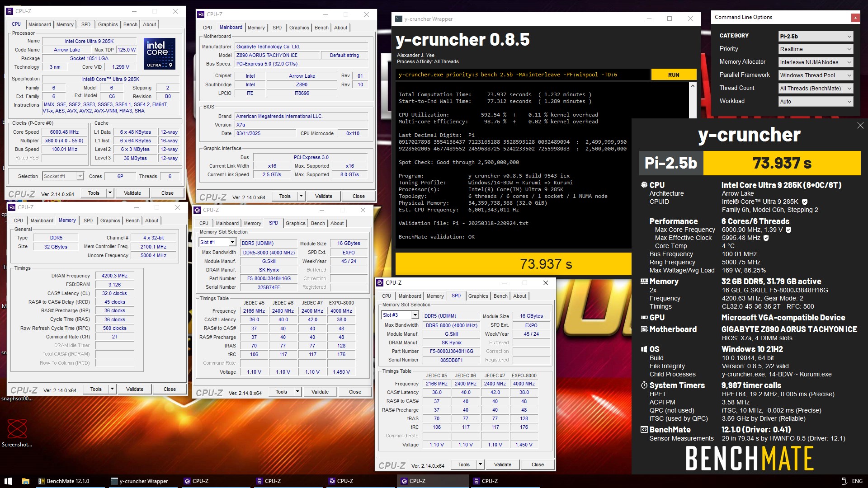Click the Pi-2.5b label in BenchMate result
Screen dimensions: 868x488
point(671,163)
